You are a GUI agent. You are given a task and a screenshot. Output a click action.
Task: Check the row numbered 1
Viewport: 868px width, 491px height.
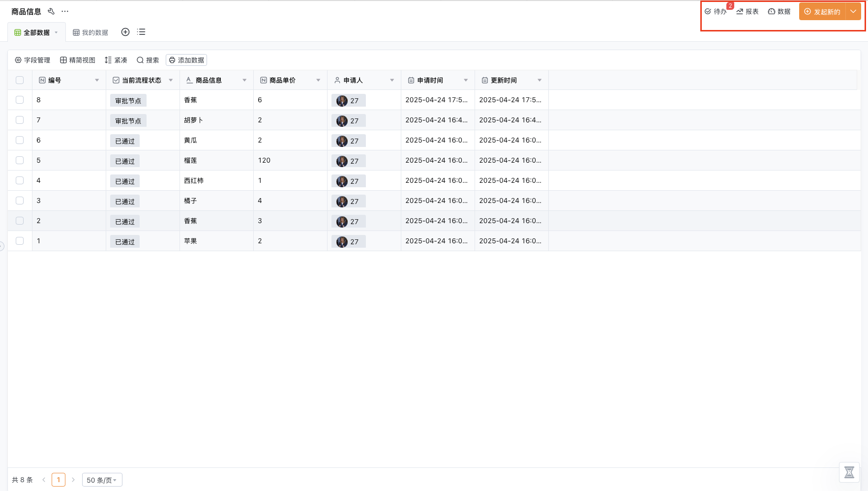[20, 241]
